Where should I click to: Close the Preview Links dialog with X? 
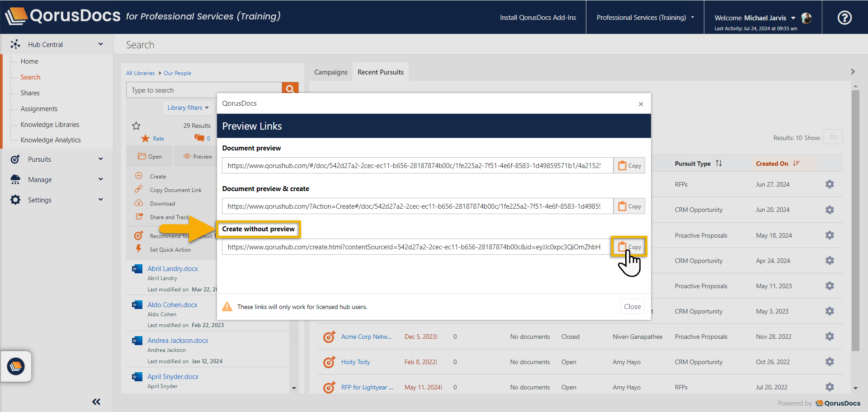pyautogui.click(x=641, y=104)
